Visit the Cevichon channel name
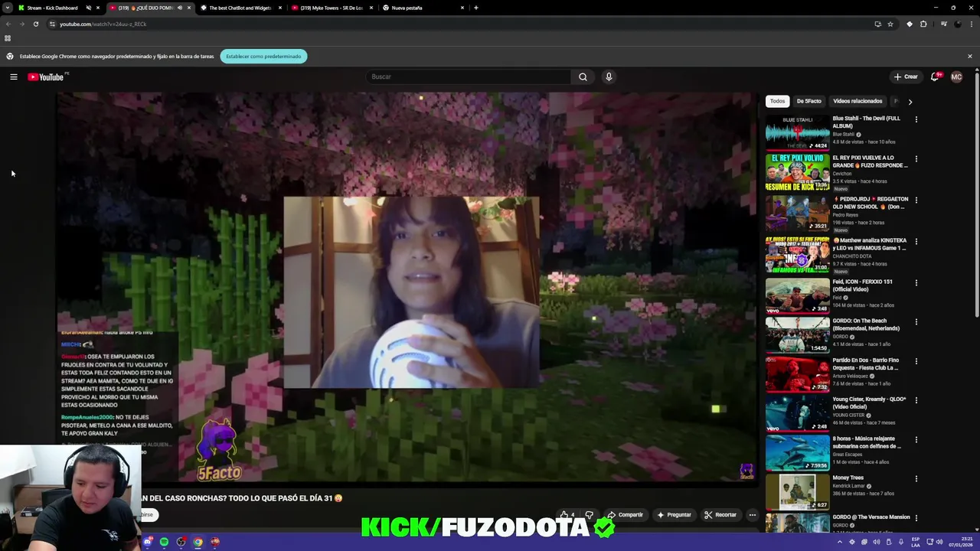 pyautogui.click(x=842, y=174)
